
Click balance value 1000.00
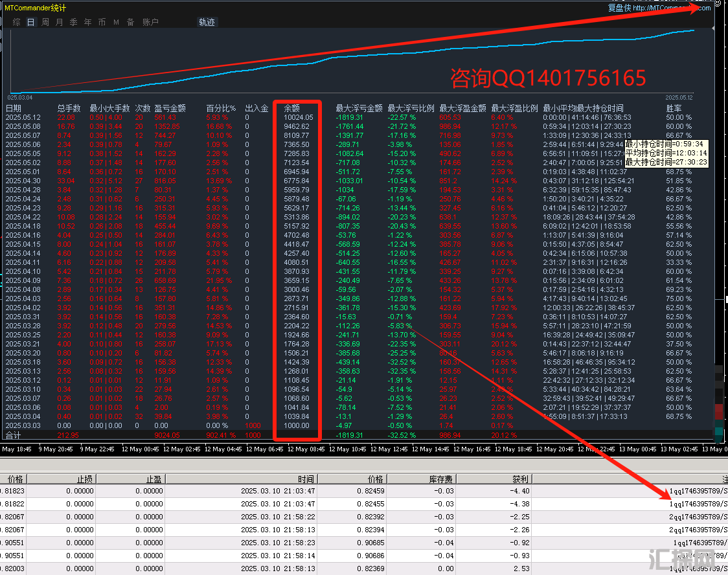tap(296, 425)
